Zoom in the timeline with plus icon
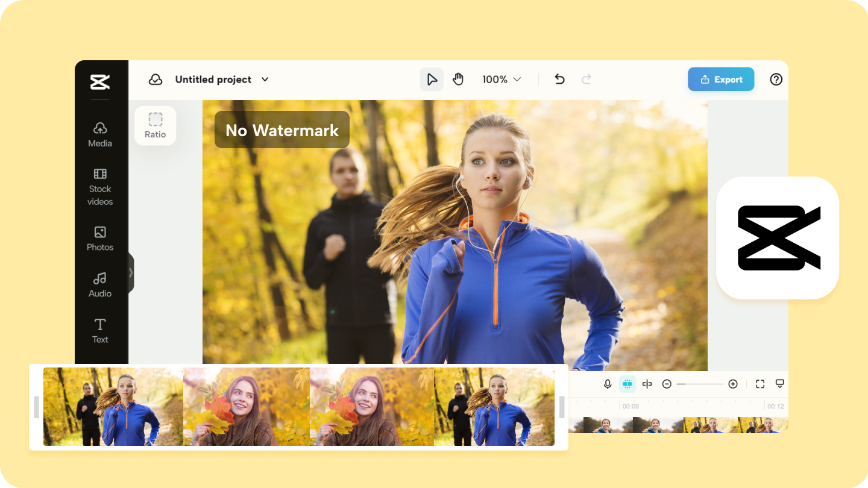Viewport: 868px width, 488px height. pos(733,384)
